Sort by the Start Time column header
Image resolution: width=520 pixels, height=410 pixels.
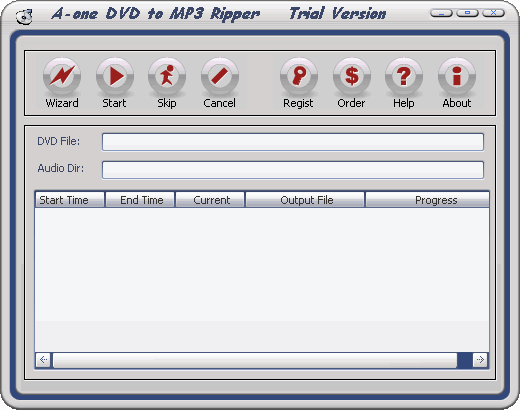(x=70, y=200)
